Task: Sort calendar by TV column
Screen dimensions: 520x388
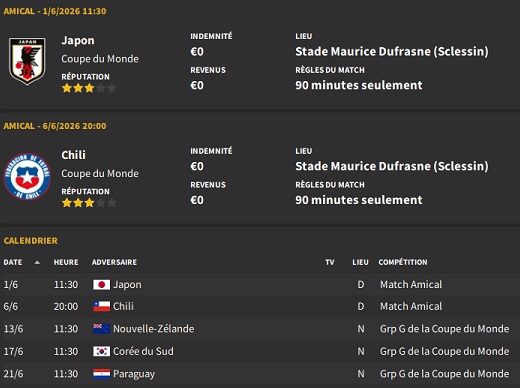Action: 330,262
